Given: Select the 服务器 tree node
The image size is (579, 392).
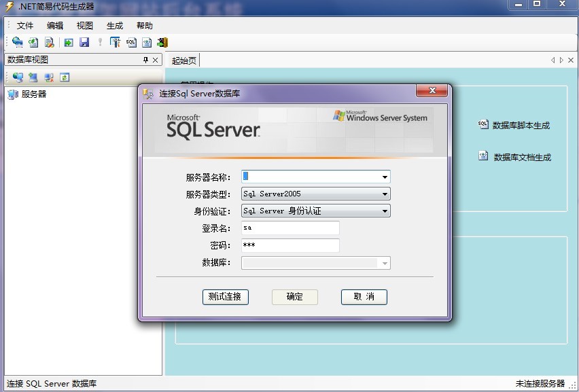Looking at the screenshot, I should click(x=34, y=94).
